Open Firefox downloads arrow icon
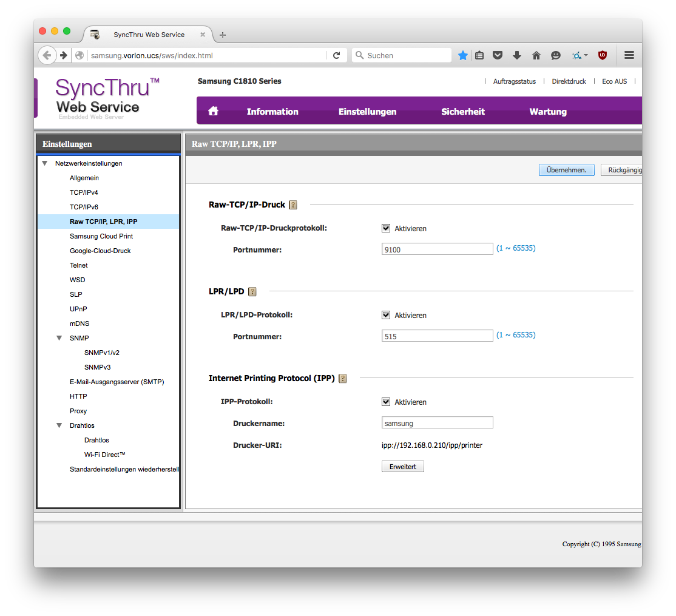Image resolution: width=676 pixels, height=616 pixels. pos(517,55)
